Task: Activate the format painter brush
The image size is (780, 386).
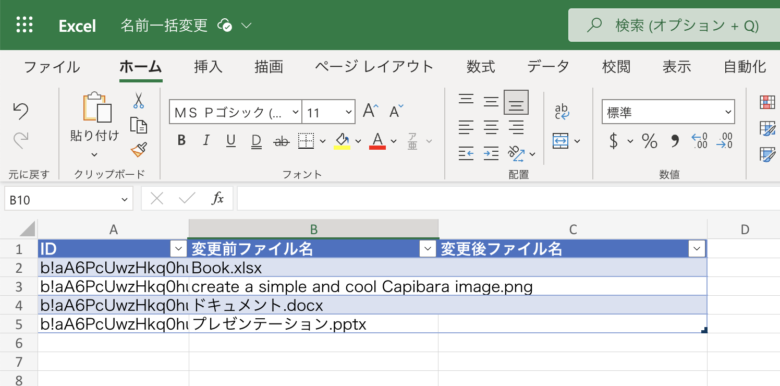Action: tap(139, 149)
